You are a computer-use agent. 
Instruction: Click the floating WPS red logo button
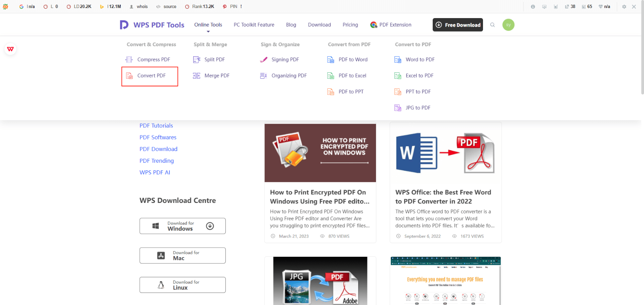pyautogui.click(x=10, y=49)
